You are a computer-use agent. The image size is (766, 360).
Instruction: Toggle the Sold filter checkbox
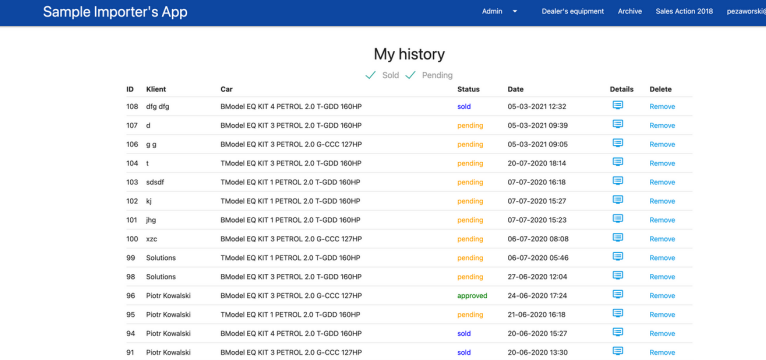coord(371,75)
